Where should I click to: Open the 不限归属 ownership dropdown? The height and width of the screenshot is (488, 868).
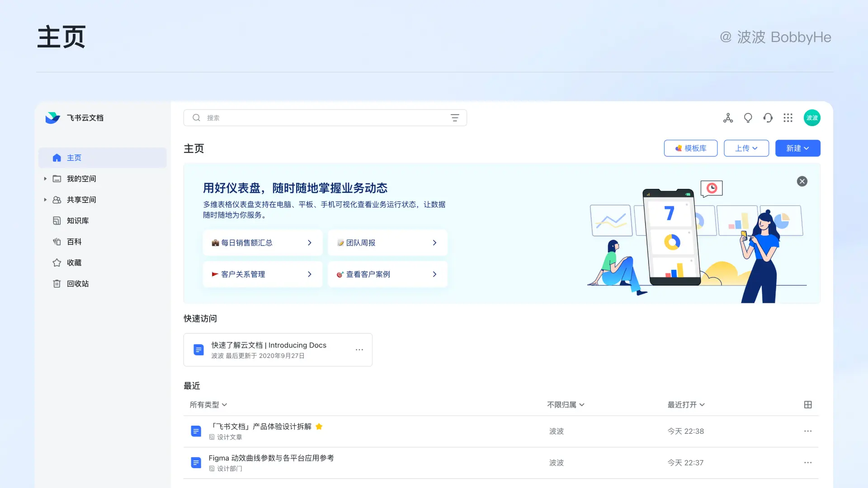[x=566, y=404]
